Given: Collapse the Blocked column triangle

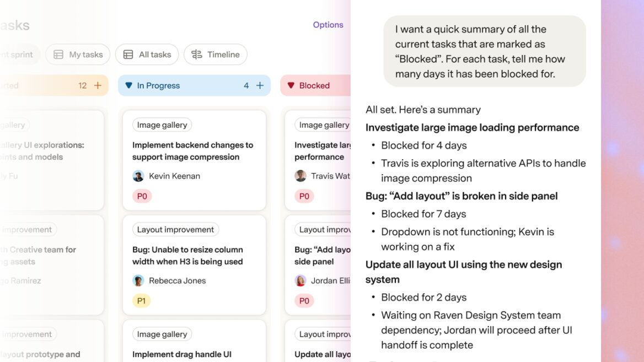Looking at the screenshot, I should (291, 85).
